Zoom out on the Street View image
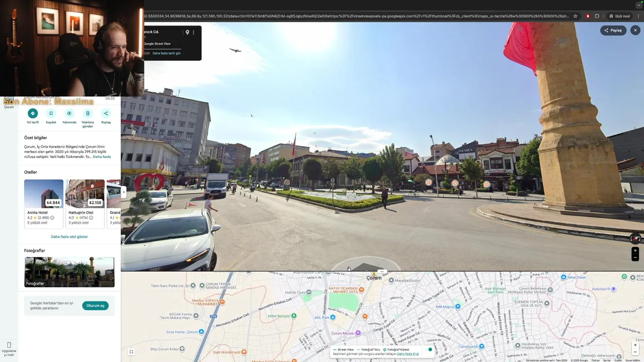644x362 pixels. tap(635, 257)
